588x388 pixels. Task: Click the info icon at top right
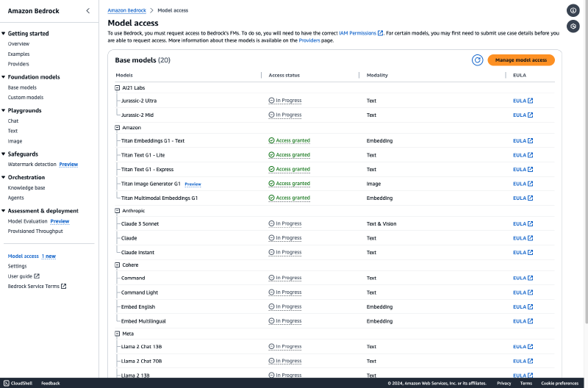573,10
